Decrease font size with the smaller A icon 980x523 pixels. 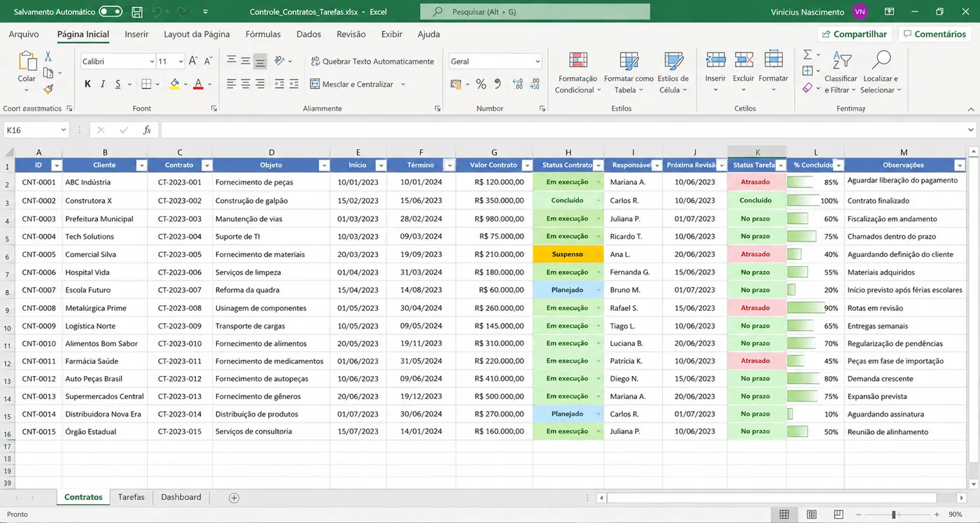209,62
